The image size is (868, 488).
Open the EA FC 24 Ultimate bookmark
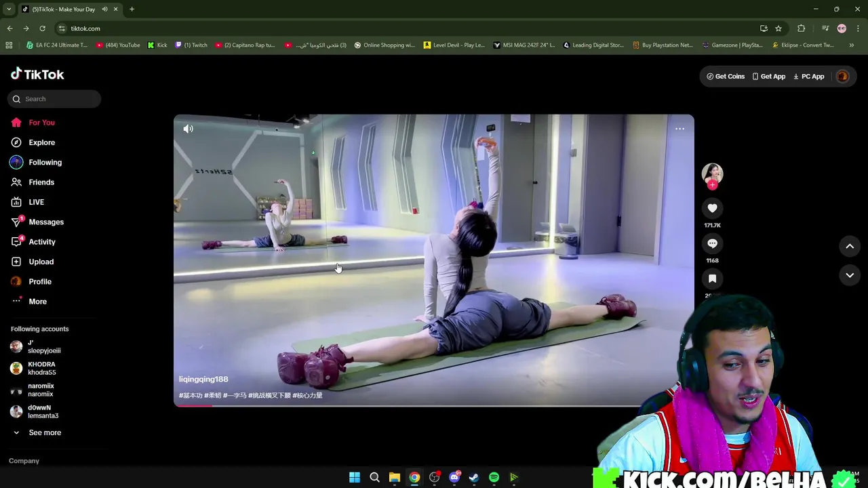[57, 45]
